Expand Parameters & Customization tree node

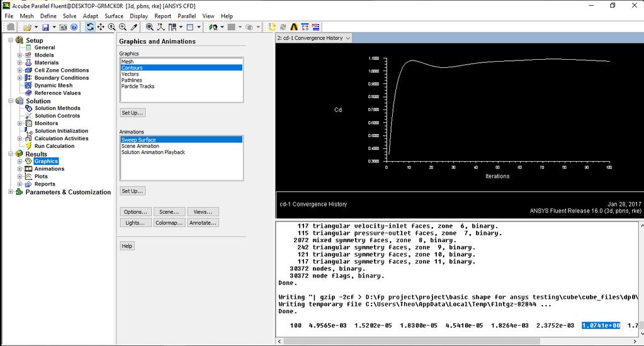(x=11, y=192)
